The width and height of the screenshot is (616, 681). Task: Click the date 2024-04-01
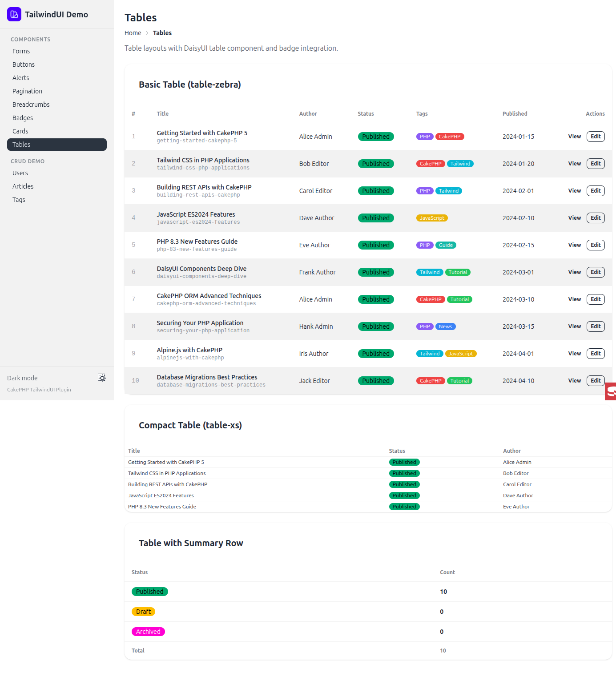[x=518, y=354]
